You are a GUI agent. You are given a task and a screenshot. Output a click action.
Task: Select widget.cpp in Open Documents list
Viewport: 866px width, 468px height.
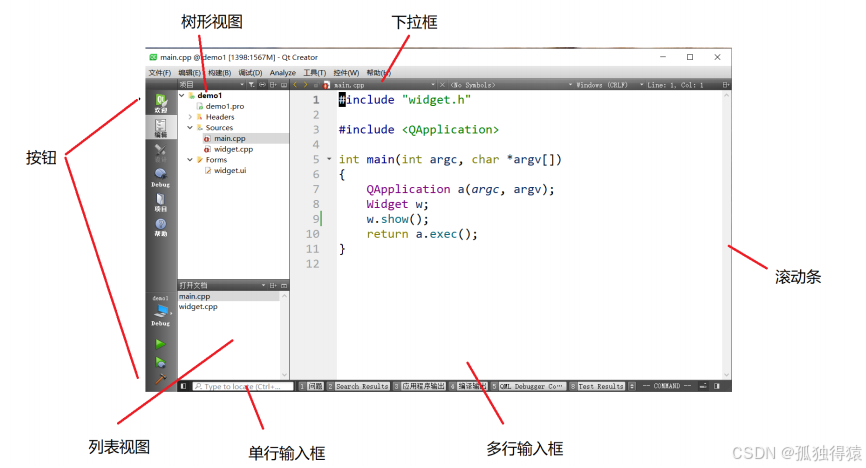[229, 306]
